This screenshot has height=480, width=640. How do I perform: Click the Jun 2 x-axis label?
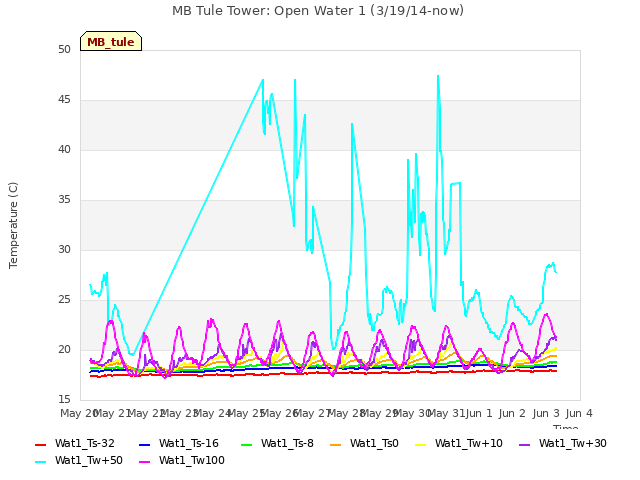(x=512, y=413)
